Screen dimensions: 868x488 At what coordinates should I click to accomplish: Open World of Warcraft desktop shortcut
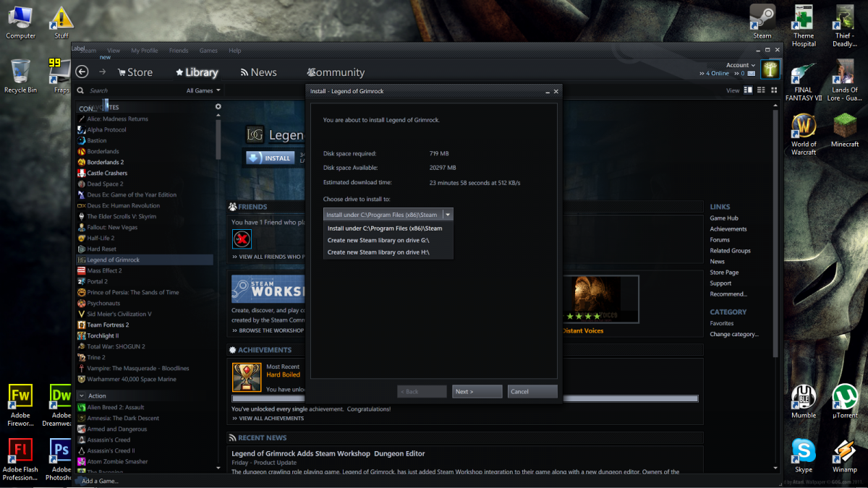(804, 134)
